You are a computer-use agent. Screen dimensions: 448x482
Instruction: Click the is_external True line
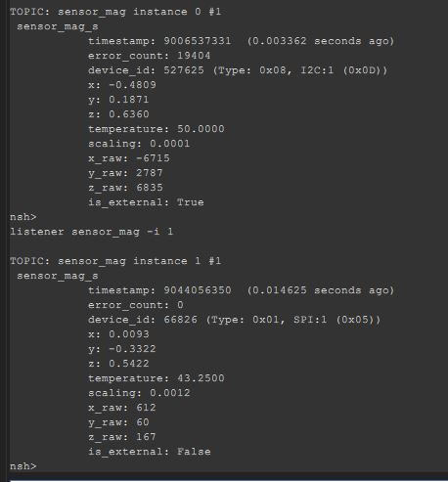146,202
